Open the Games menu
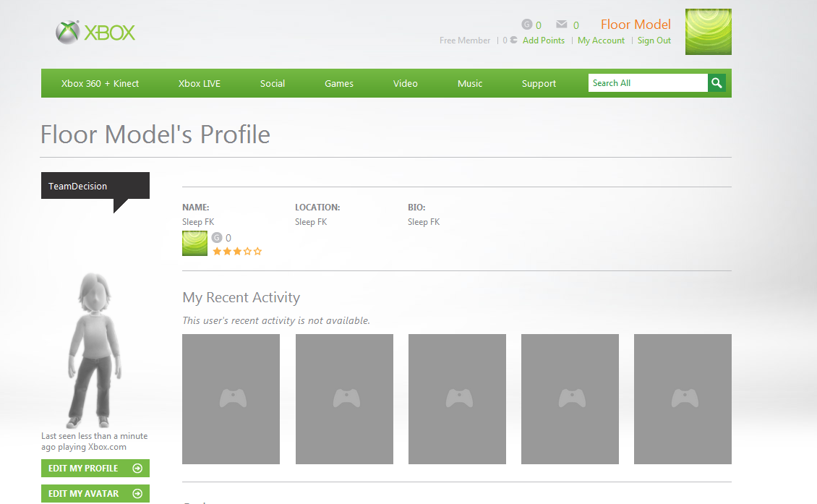The image size is (817, 504). pyautogui.click(x=339, y=83)
